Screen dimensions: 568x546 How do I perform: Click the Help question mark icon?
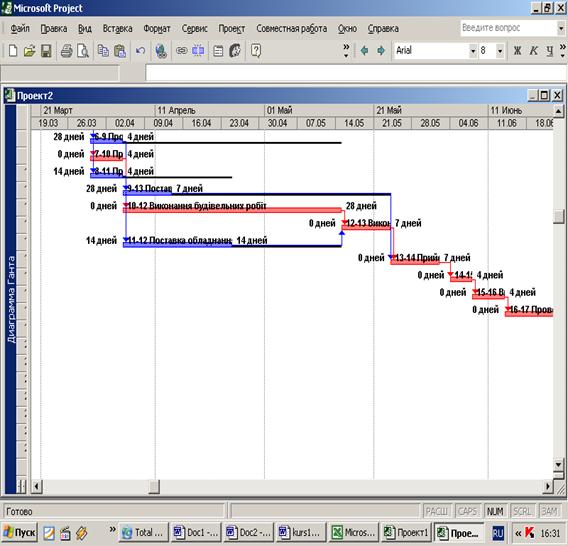[x=256, y=51]
